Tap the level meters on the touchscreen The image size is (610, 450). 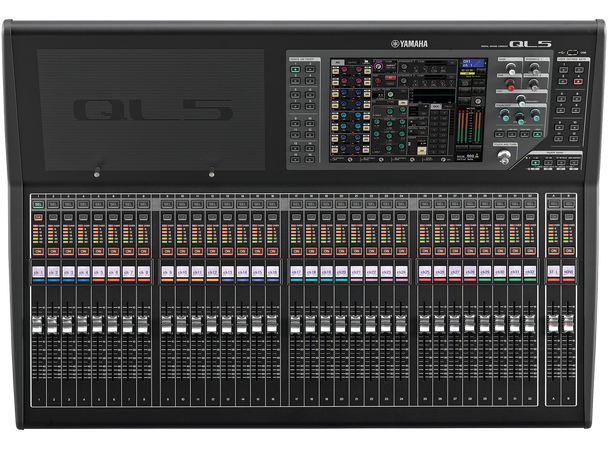(x=470, y=126)
